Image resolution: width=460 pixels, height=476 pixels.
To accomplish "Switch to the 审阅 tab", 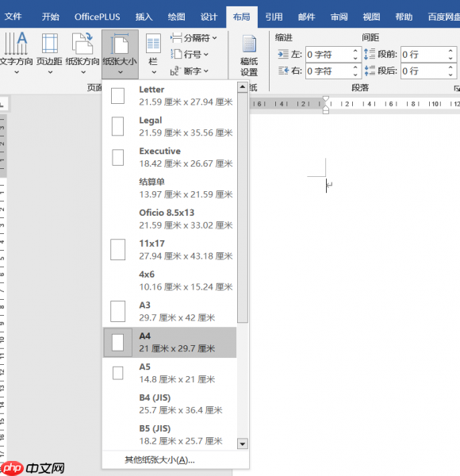I will (x=339, y=17).
